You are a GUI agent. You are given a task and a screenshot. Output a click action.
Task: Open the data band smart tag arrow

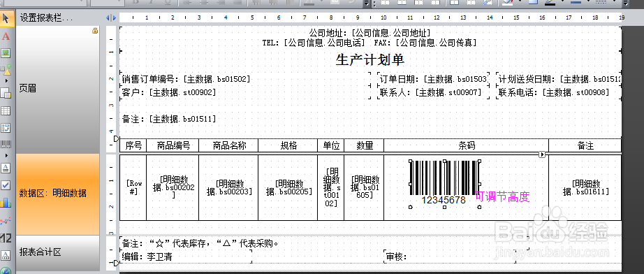point(542,154)
